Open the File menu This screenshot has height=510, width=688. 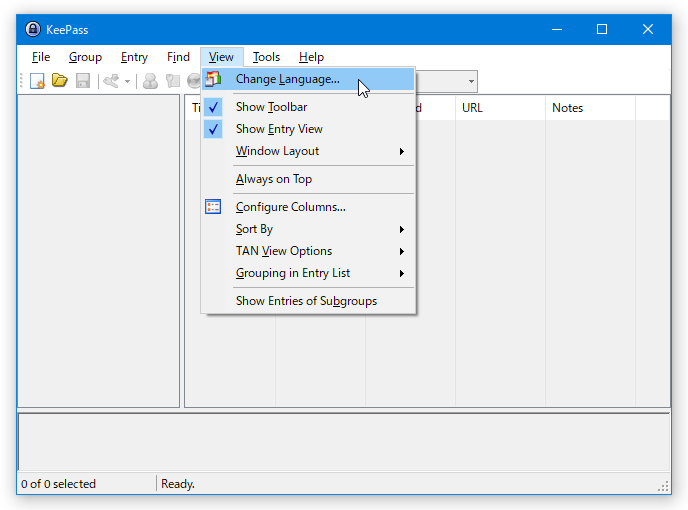click(41, 57)
